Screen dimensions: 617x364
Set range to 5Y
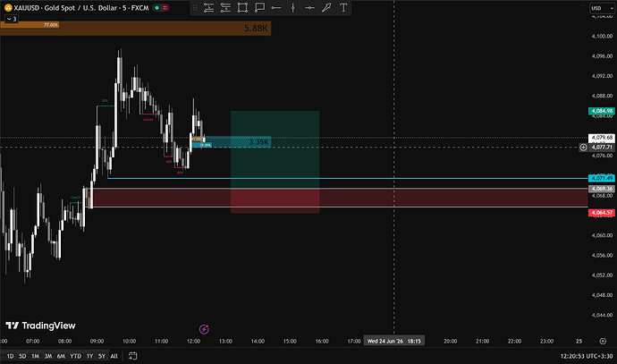(x=102, y=356)
